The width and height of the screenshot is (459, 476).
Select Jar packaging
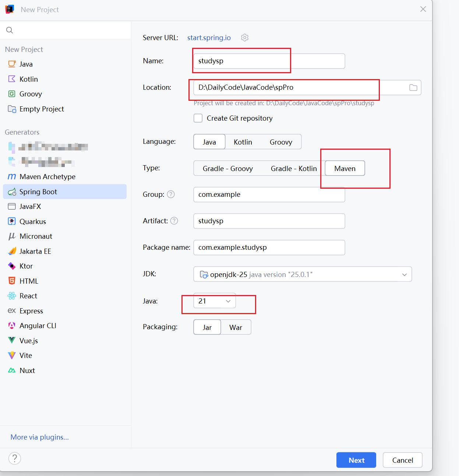(x=207, y=327)
